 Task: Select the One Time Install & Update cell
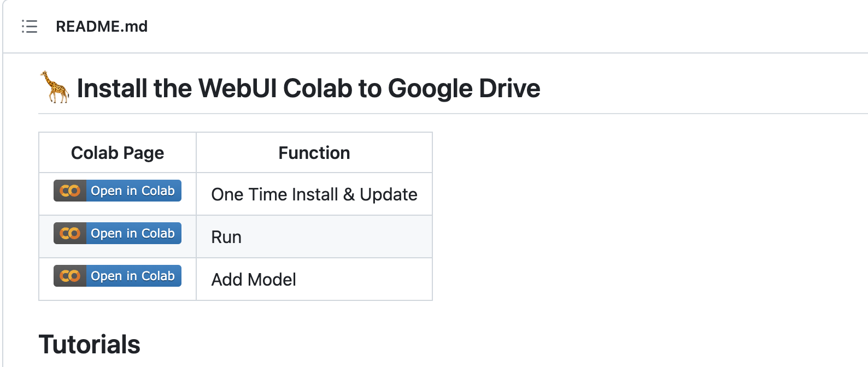point(314,194)
